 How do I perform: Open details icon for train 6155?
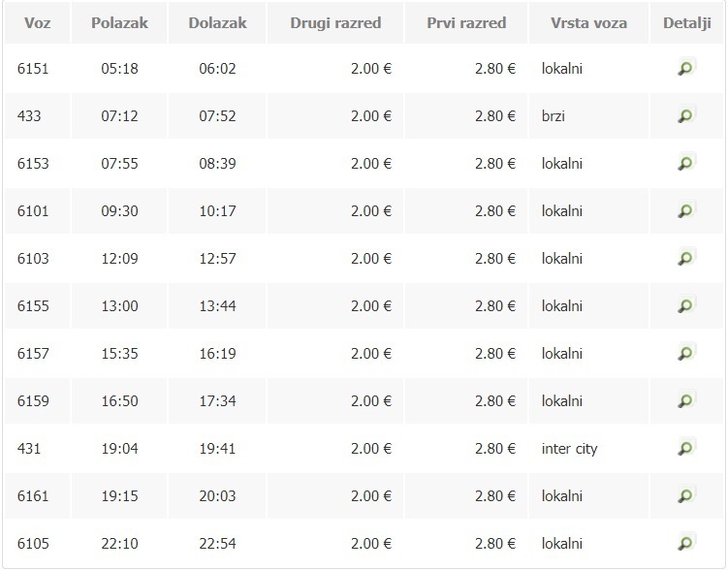(x=686, y=305)
